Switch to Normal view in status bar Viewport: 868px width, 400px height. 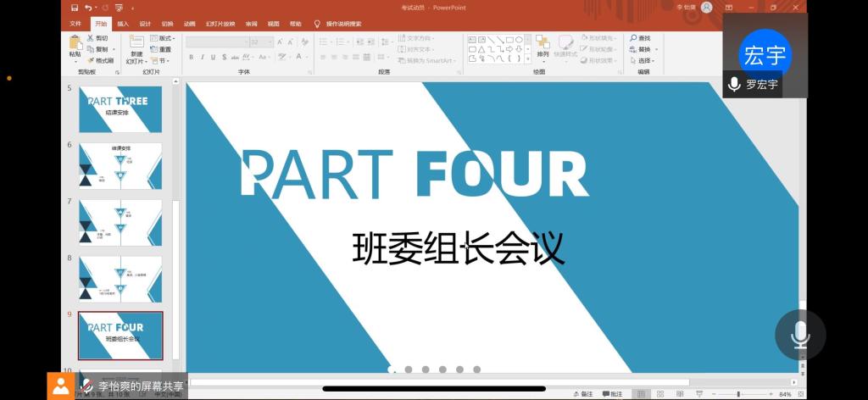[642, 394]
